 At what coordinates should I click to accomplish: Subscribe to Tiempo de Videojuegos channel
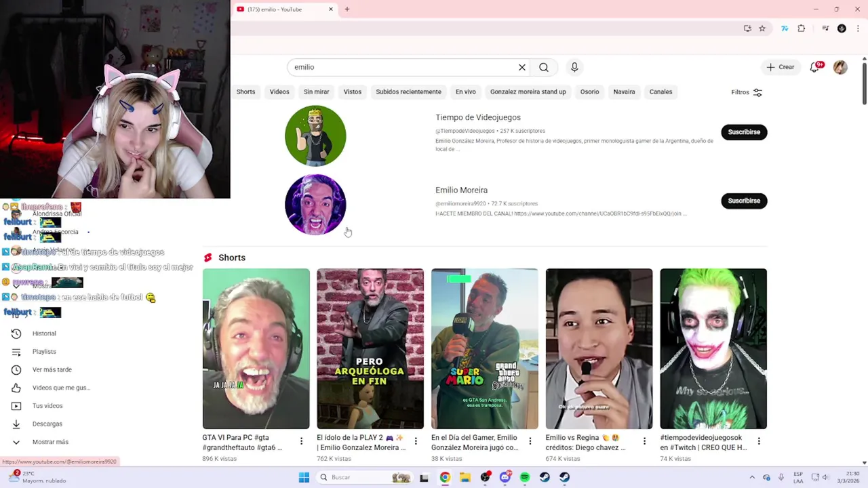coord(744,132)
